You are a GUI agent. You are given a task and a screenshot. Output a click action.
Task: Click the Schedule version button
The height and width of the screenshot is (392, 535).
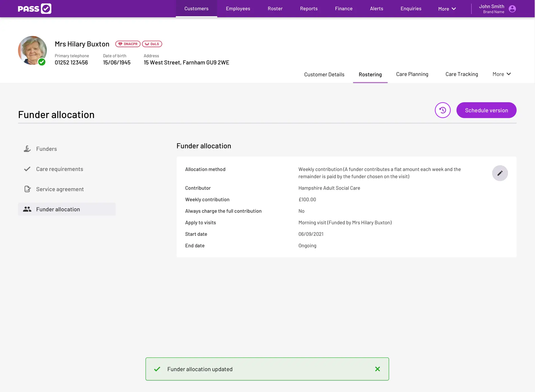(x=487, y=110)
